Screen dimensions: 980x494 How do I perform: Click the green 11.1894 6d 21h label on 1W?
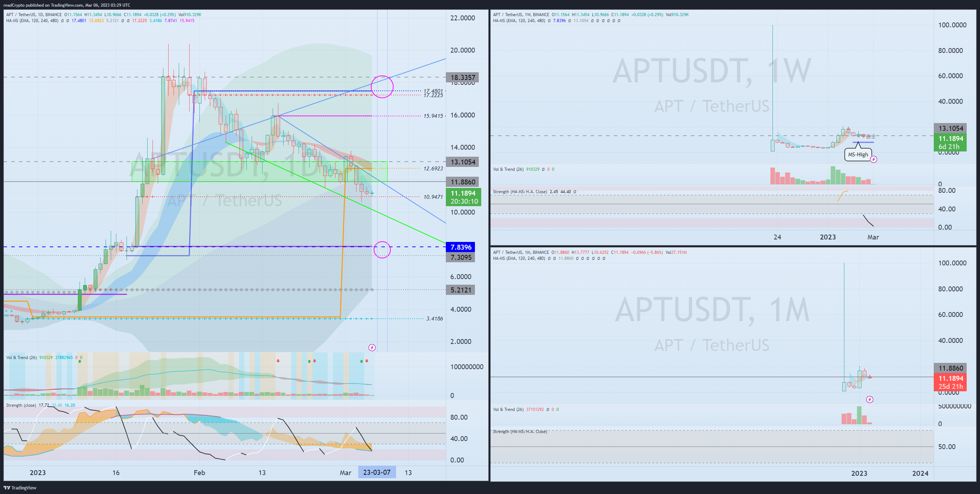pyautogui.click(x=951, y=142)
